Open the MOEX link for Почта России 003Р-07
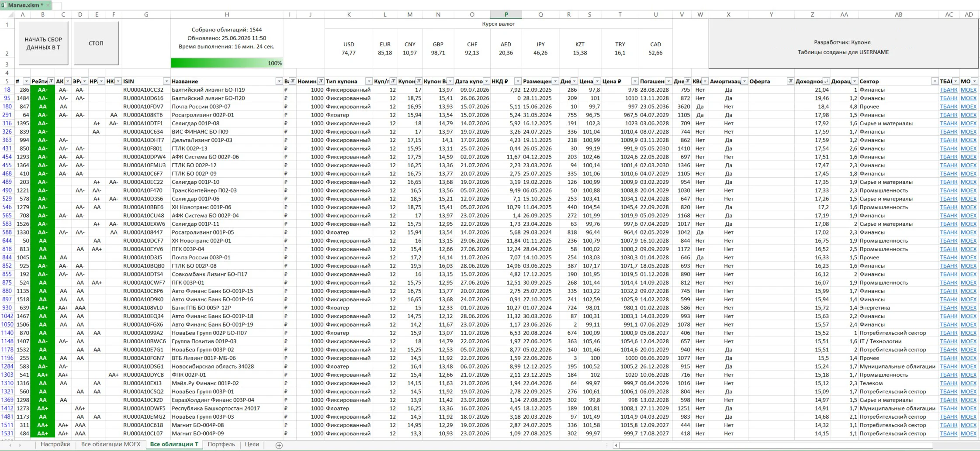980x451 pixels. click(x=969, y=107)
